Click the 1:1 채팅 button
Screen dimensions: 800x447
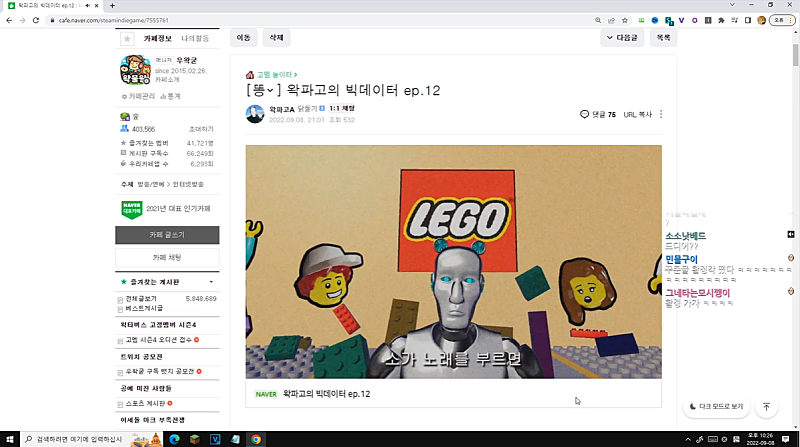click(x=342, y=108)
